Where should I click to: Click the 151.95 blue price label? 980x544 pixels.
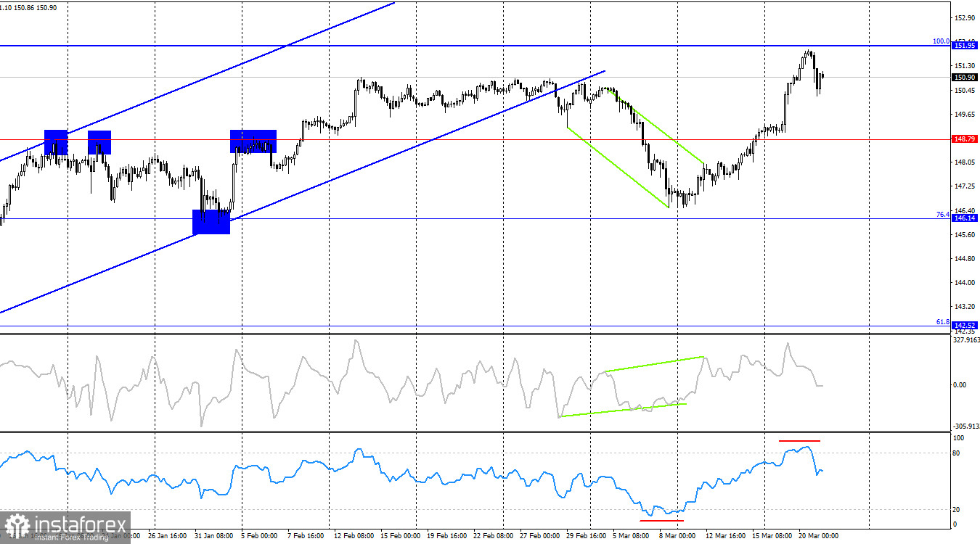coord(963,46)
